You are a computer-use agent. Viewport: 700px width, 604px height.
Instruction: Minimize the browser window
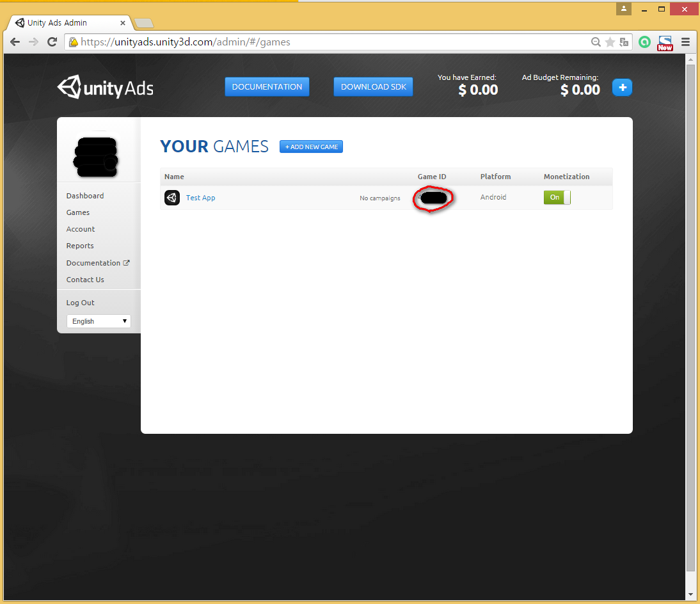(x=644, y=9)
